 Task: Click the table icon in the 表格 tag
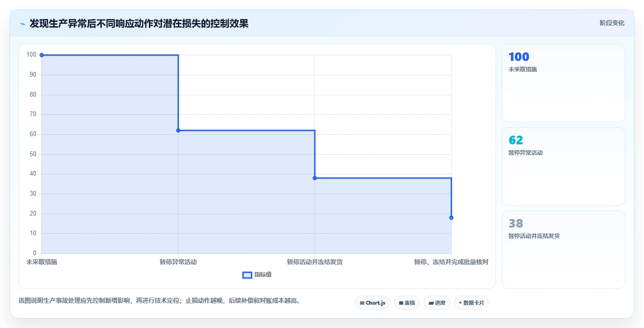point(401,303)
